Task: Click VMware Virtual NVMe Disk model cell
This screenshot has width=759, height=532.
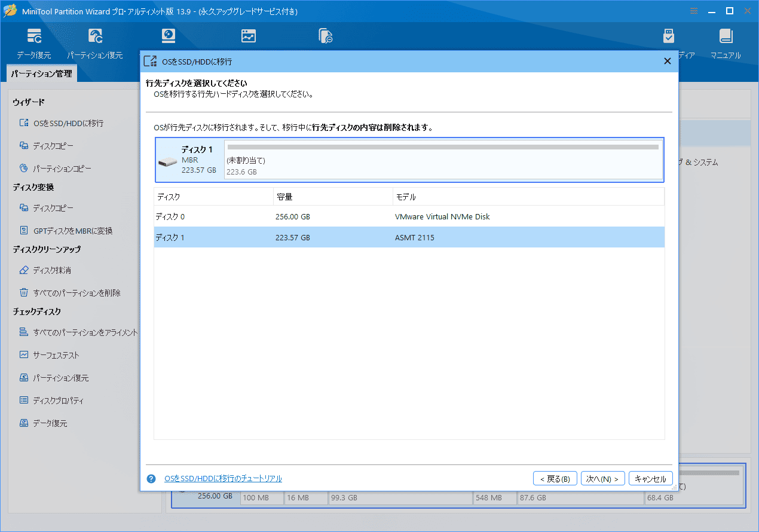Action: tap(442, 216)
